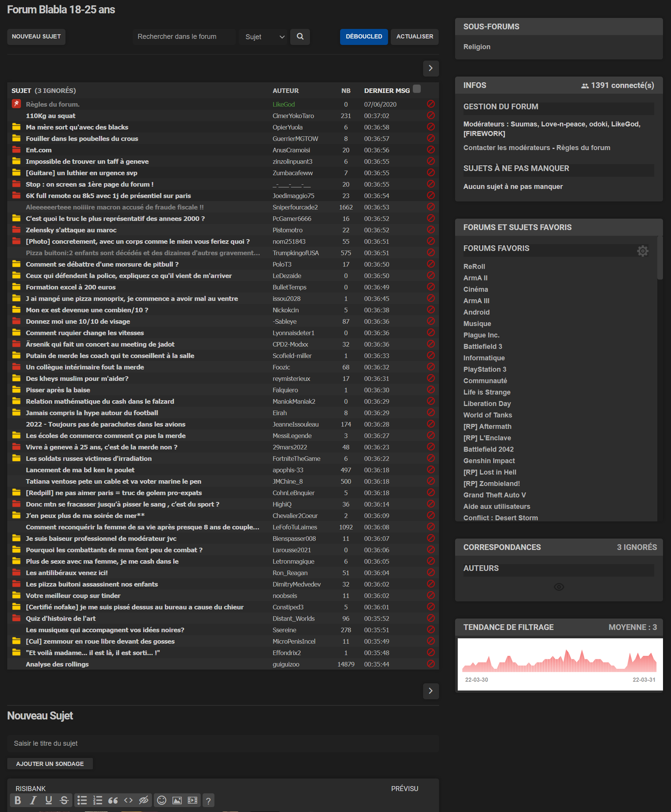
Task: Click the ACTUALISER button
Action: click(x=414, y=37)
